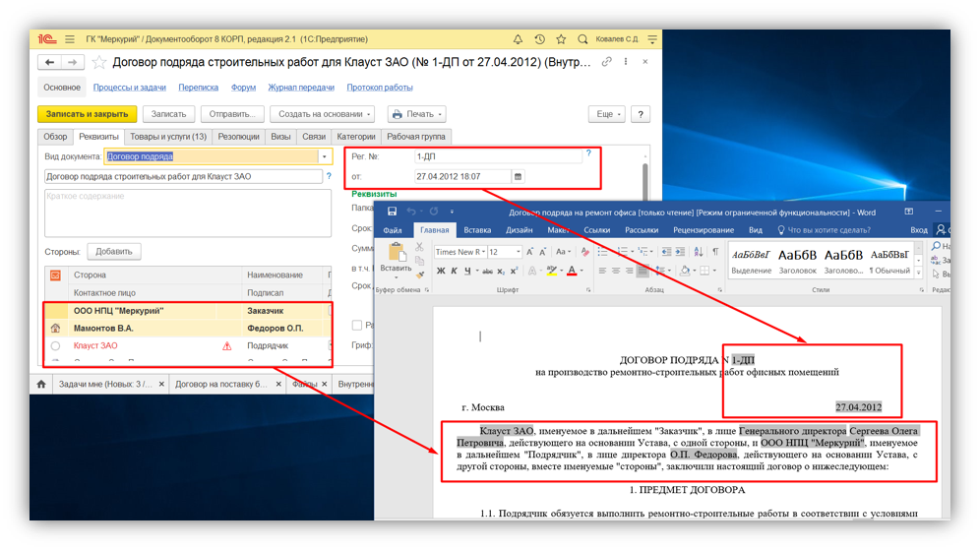Click the search magnifier in 1C header

click(x=582, y=39)
